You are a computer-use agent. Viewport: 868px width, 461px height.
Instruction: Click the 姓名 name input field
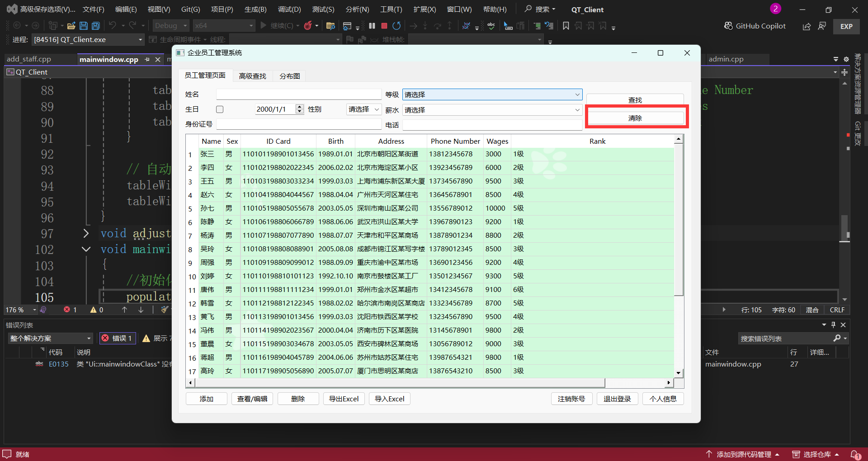coord(299,94)
